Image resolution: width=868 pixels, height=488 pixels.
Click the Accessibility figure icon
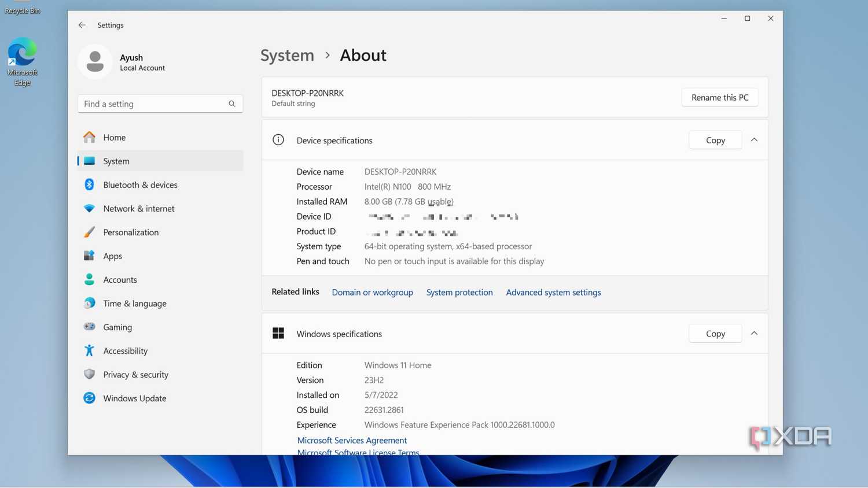click(89, 350)
